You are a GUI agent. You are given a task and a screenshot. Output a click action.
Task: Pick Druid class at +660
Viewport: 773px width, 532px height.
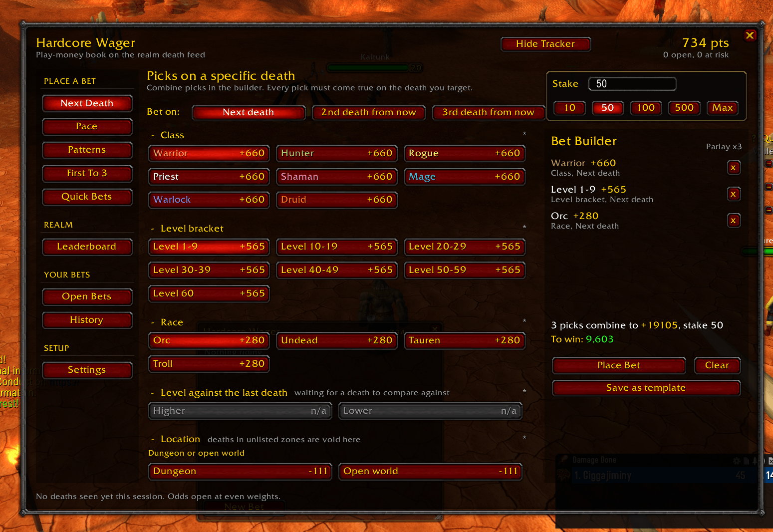pos(337,200)
